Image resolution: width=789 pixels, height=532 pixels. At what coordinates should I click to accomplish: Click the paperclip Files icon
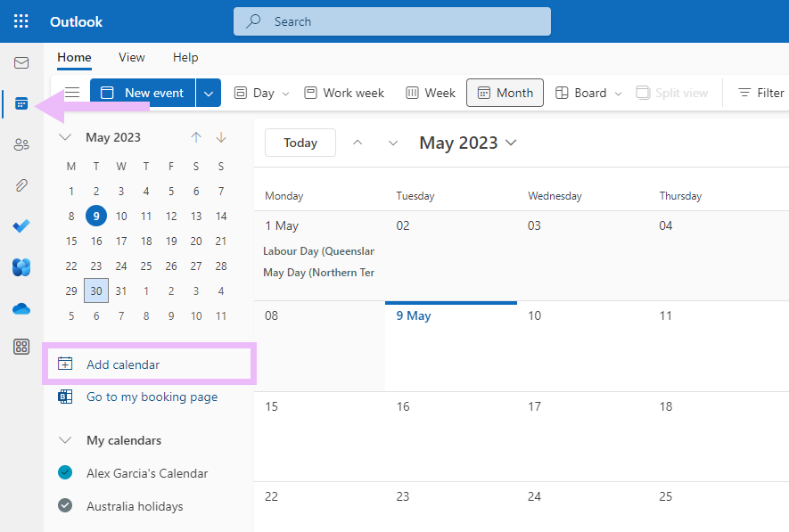click(21, 185)
